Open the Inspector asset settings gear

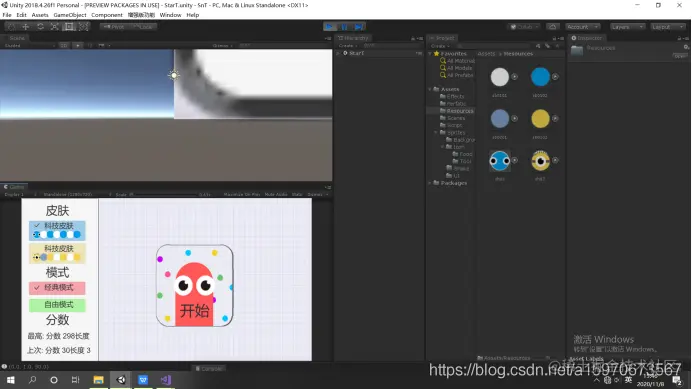coord(686,47)
